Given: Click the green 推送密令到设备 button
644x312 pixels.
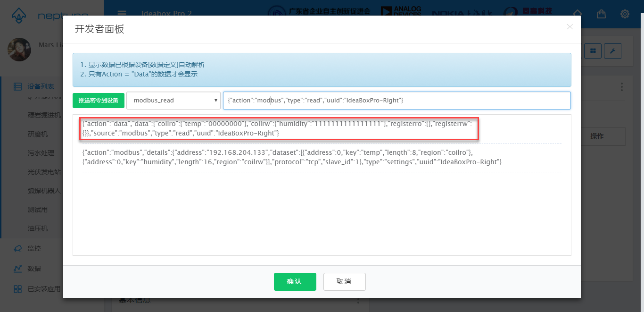Looking at the screenshot, I should [x=98, y=101].
